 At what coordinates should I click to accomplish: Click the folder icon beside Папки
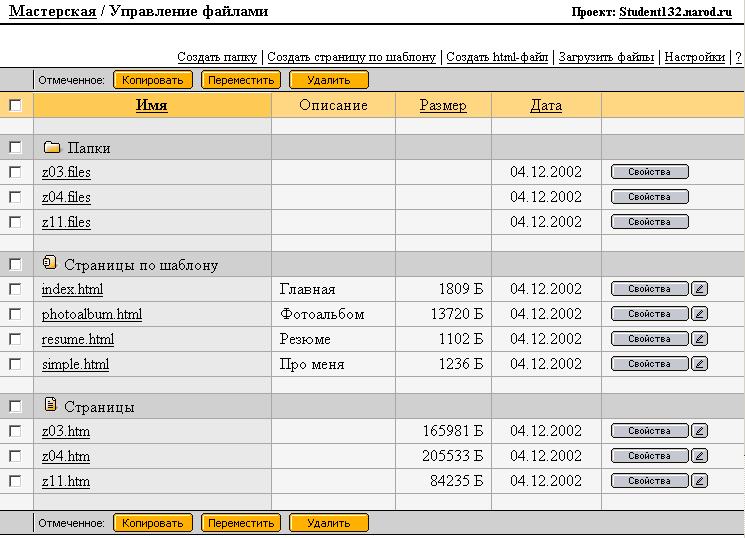click(52, 147)
